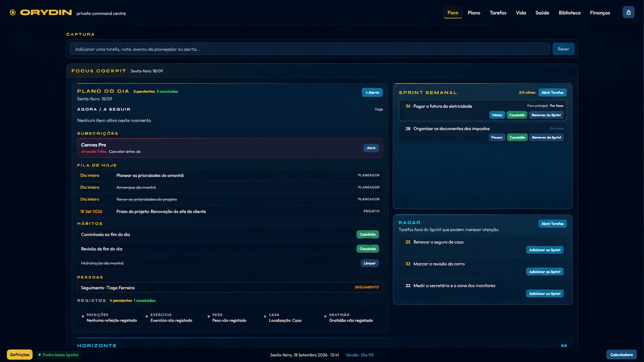Click the Refeições log entry
Image resolution: width=644 pixels, height=362 pixels.
(x=109, y=318)
